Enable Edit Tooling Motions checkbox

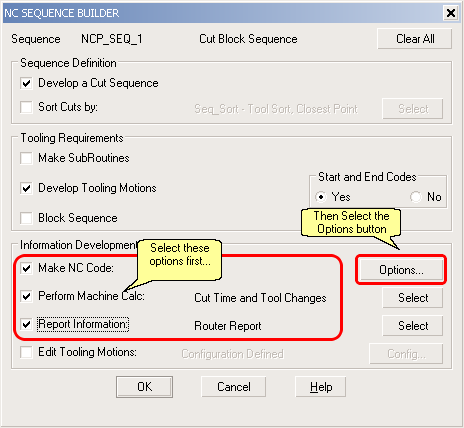point(26,352)
